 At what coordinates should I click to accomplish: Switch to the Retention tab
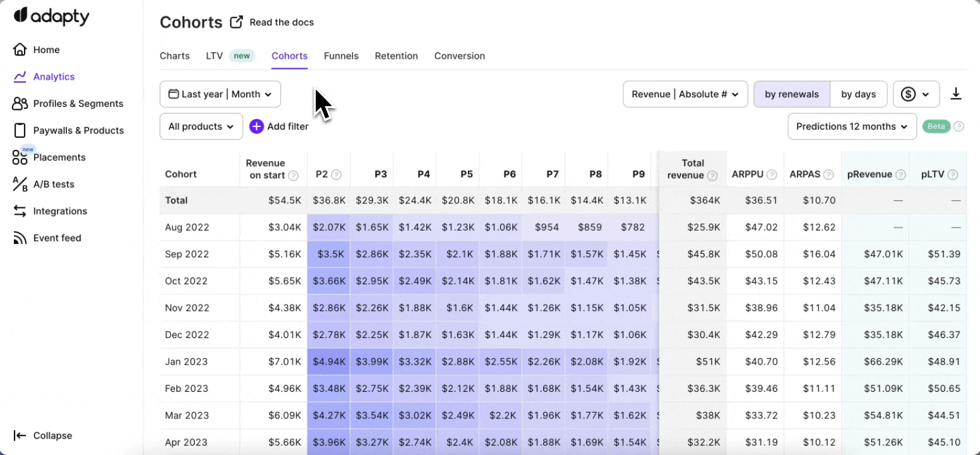(396, 56)
